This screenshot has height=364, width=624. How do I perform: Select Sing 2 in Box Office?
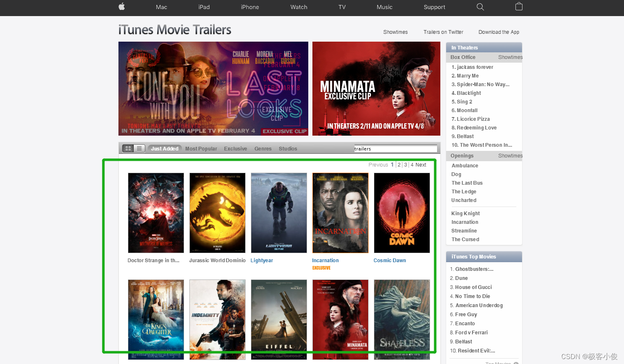462,102
